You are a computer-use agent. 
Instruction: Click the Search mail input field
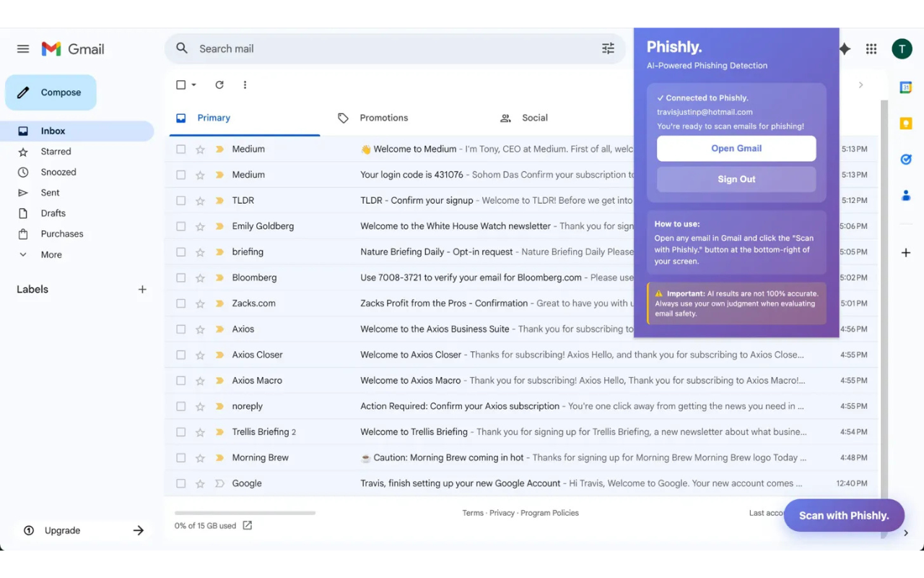click(390, 49)
